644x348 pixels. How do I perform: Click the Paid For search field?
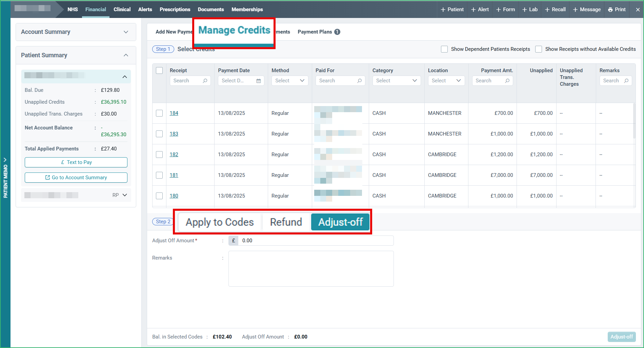point(340,81)
